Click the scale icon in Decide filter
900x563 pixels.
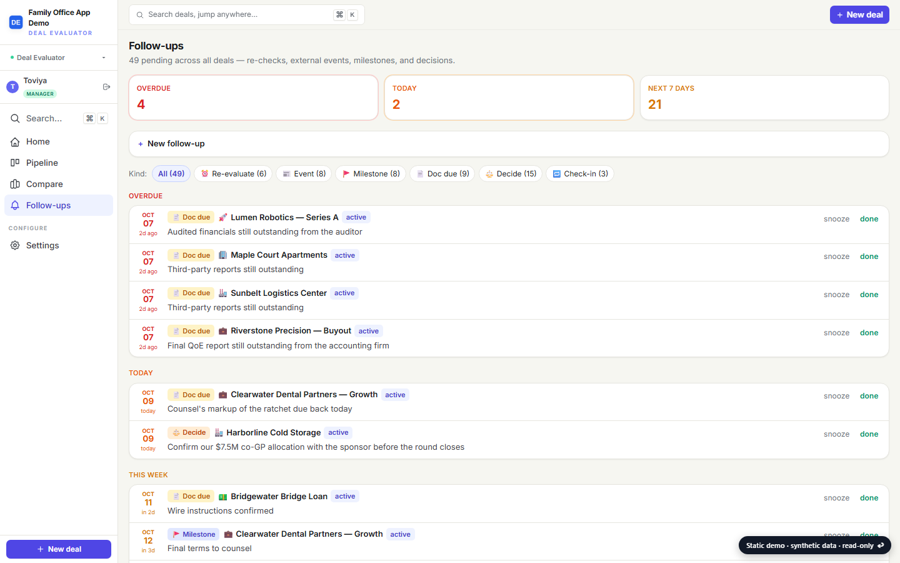489,174
